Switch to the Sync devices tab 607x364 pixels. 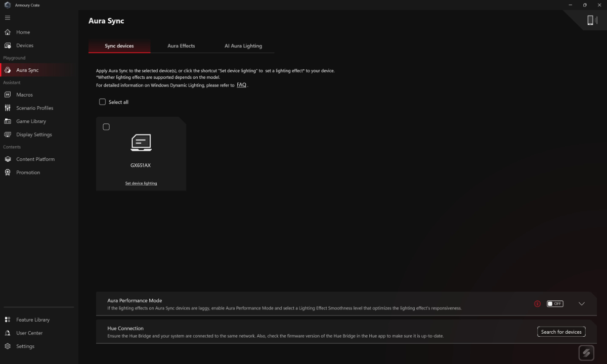pos(119,46)
